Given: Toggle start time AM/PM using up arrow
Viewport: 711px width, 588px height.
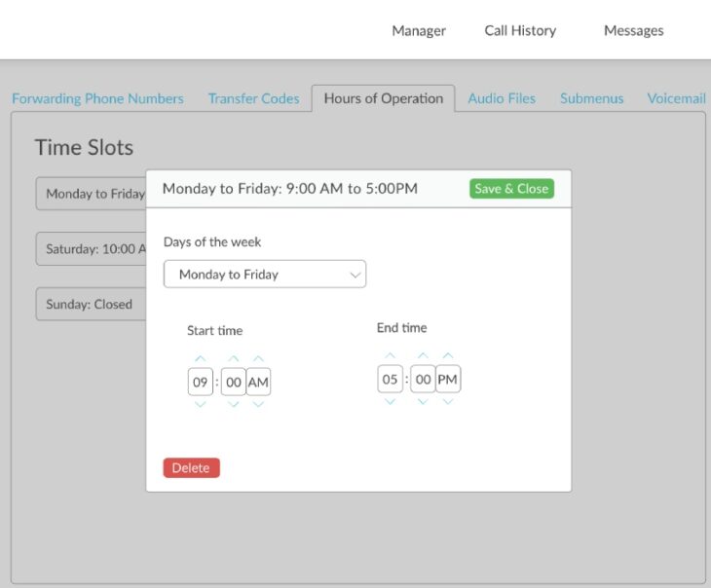Looking at the screenshot, I should [x=258, y=359].
